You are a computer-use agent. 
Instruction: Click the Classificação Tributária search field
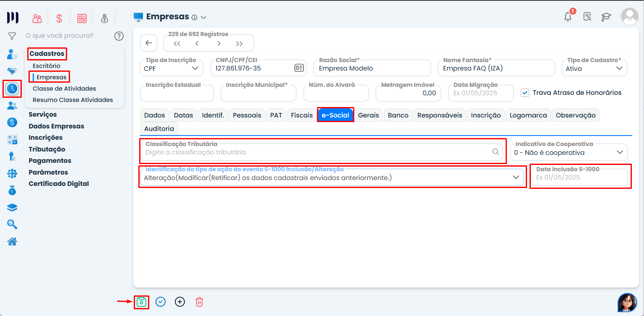click(322, 152)
